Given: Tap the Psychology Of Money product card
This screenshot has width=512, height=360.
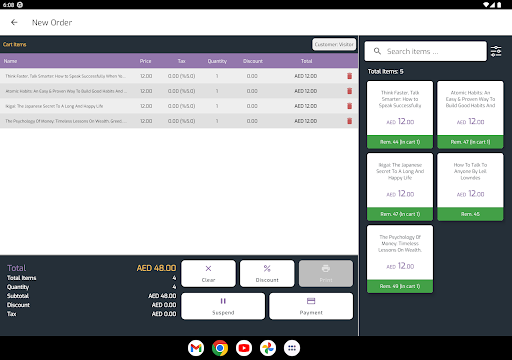Looking at the screenshot, I should coord(400,259).
